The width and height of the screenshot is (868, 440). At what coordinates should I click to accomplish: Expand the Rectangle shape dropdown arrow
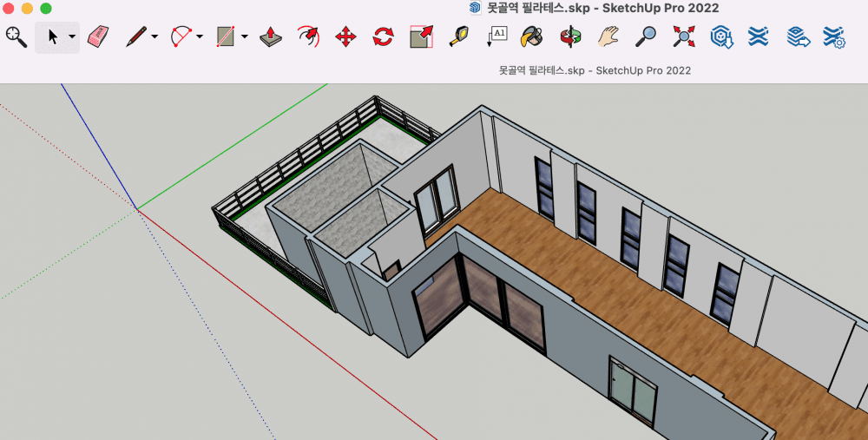click(x=244, y=37)
